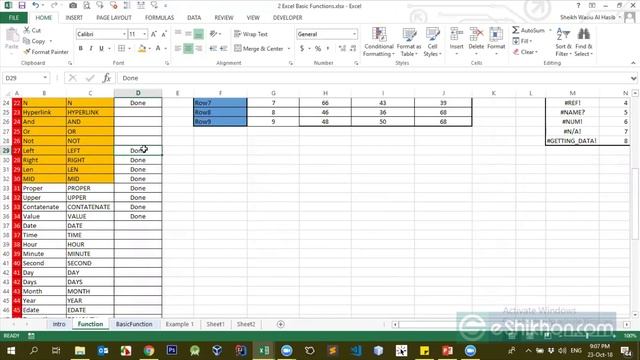Open the font name Calibri dropdown
The image size is (640, 360).
(124, 34)
